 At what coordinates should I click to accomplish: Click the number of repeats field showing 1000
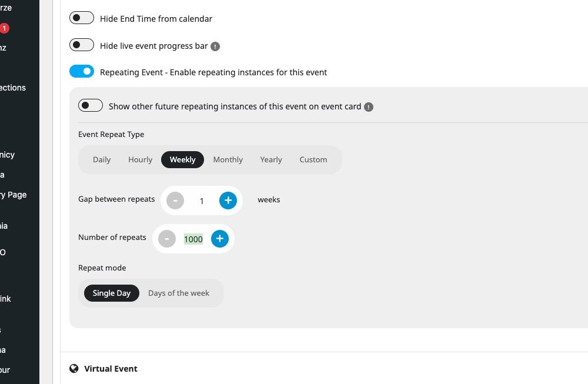193,239
